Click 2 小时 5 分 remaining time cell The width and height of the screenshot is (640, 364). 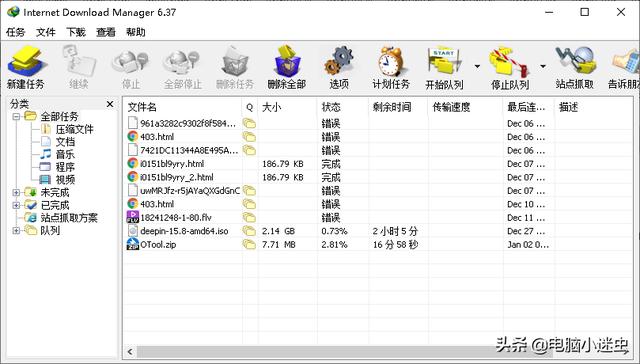pos(395,231)
